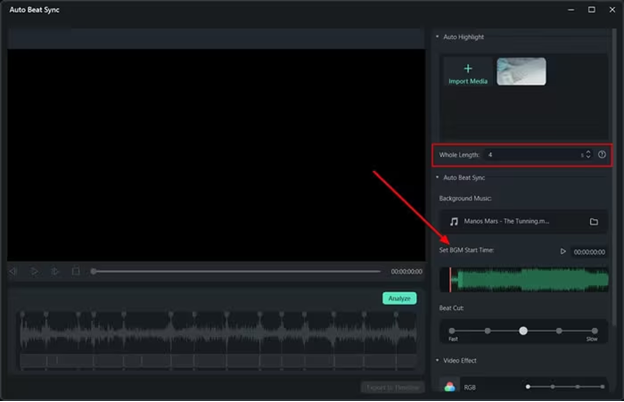
Task: Set Beat Cut to Fast stop
Action: tap(452, 331)
